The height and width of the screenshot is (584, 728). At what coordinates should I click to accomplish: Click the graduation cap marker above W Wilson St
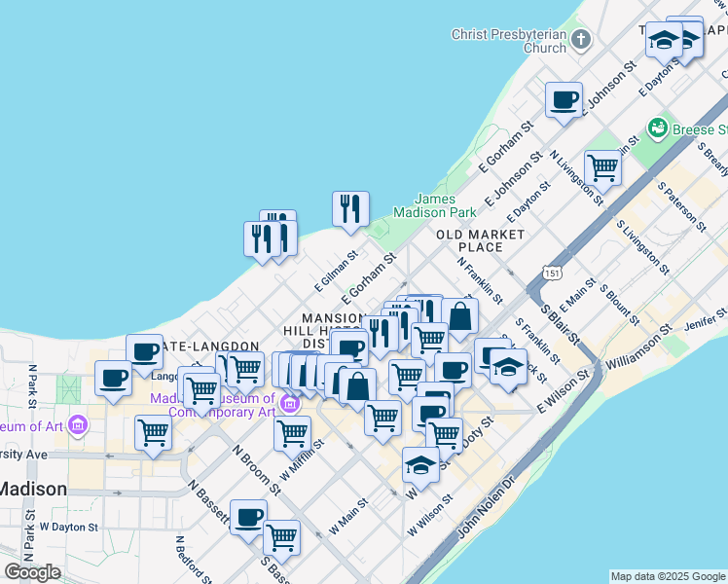[x=420, y=465]
